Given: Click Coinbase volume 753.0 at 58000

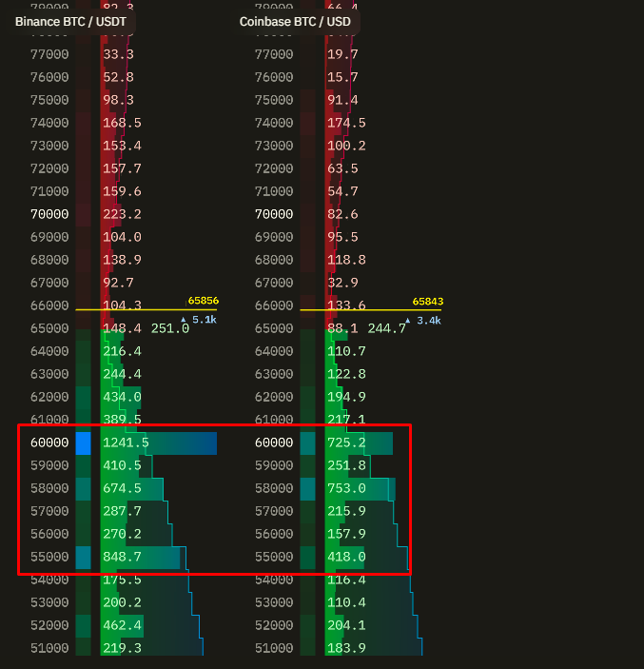Looking at the screenshot, I should click(x=346, y=488).
